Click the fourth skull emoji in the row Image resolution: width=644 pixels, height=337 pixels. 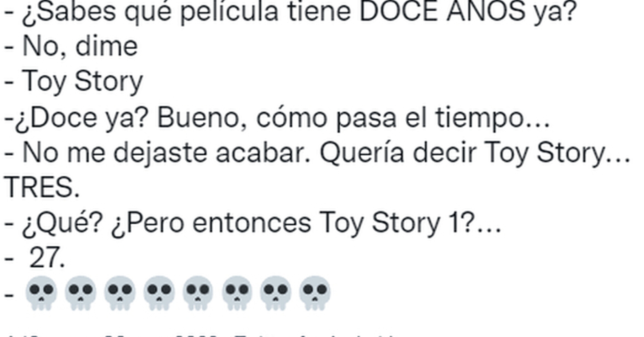tap(159, 293)
